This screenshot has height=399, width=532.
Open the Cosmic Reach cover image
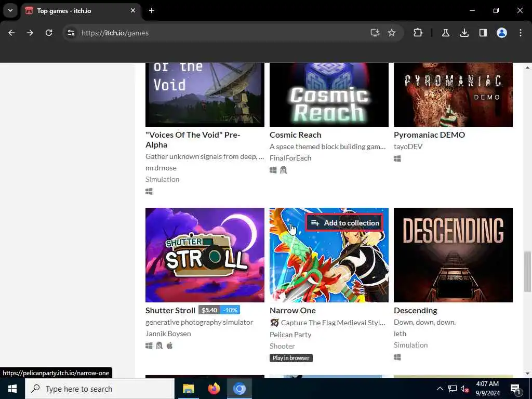pyautogui.click(x=329, y=95)
